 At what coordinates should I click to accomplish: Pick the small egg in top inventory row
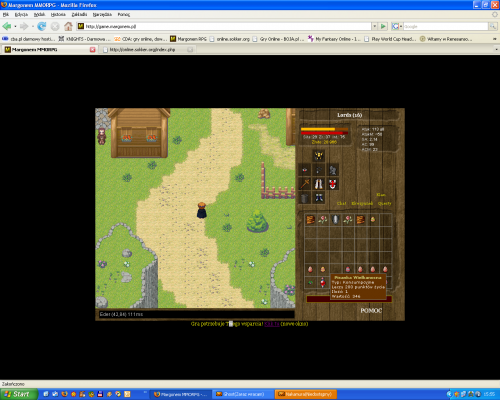[x=373, y=219]
